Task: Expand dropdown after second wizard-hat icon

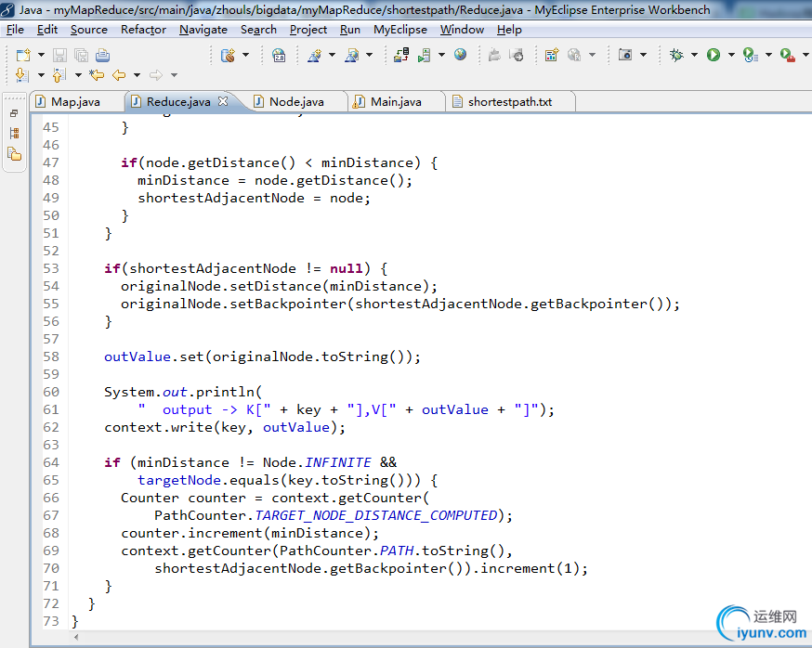Action: [369, 55]
